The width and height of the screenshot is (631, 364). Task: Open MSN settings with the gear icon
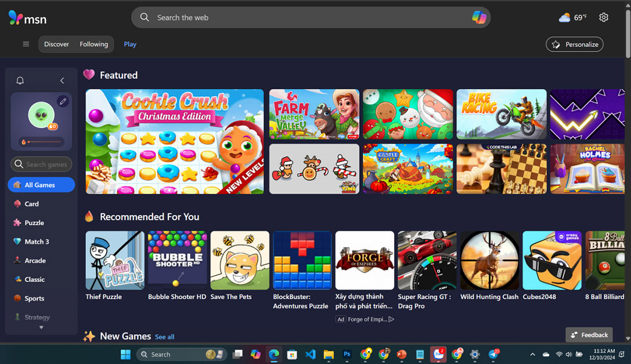pos(603,17)
